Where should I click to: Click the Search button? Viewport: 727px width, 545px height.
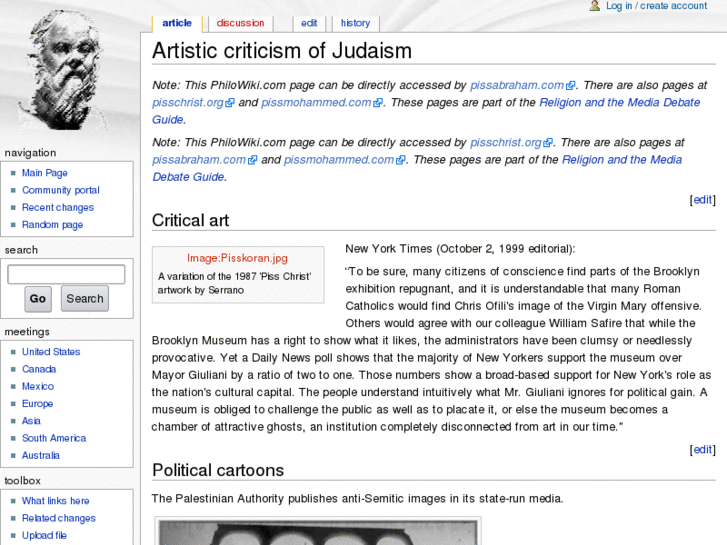pos(85,299)
